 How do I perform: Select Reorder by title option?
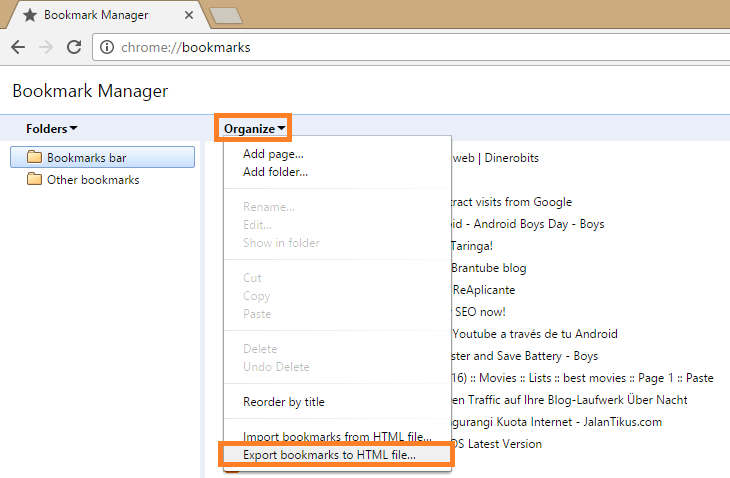[284, 402]
